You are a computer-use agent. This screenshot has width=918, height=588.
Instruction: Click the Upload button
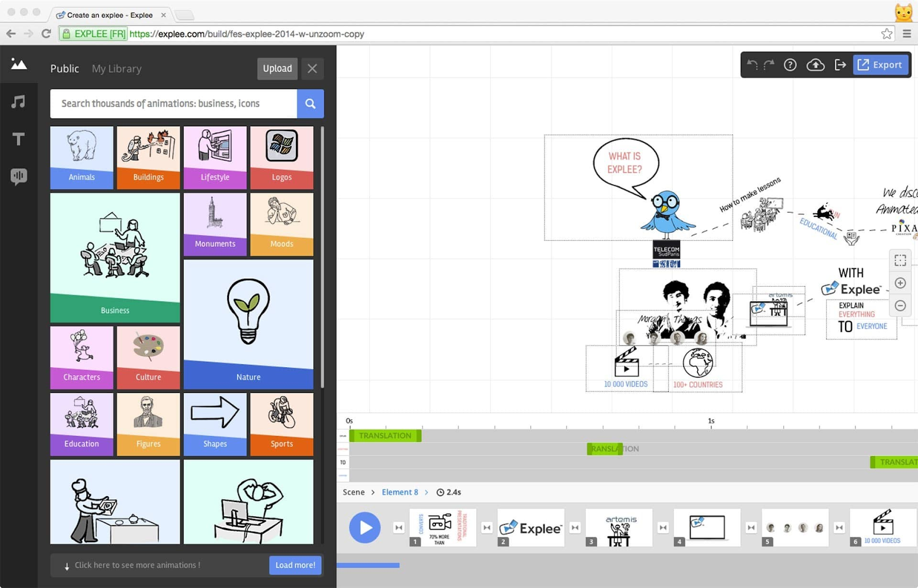(x=277, y=69)
